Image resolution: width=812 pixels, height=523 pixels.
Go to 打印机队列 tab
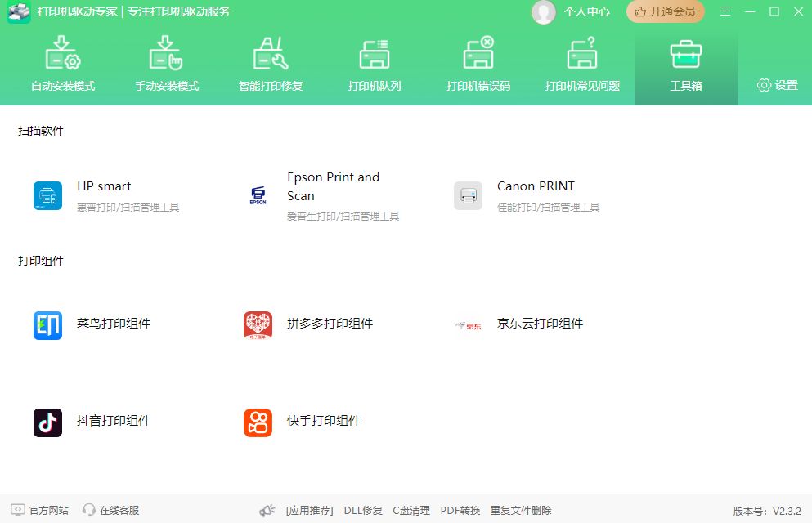point(375,65)
